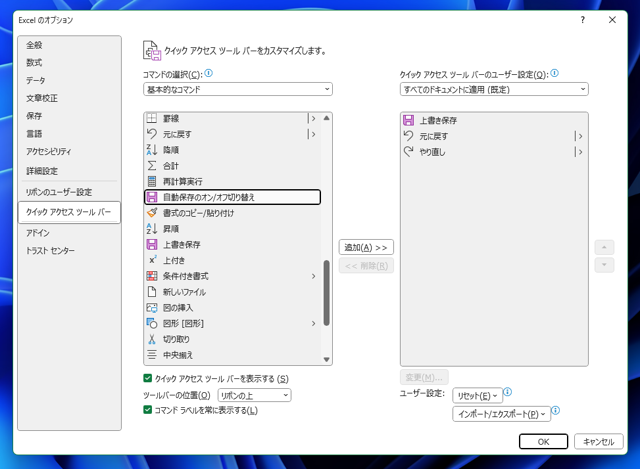The height and width of the screenshot is (469, 640).
Task: Expand the 罫線 split arrow
Action: [313, 118]
